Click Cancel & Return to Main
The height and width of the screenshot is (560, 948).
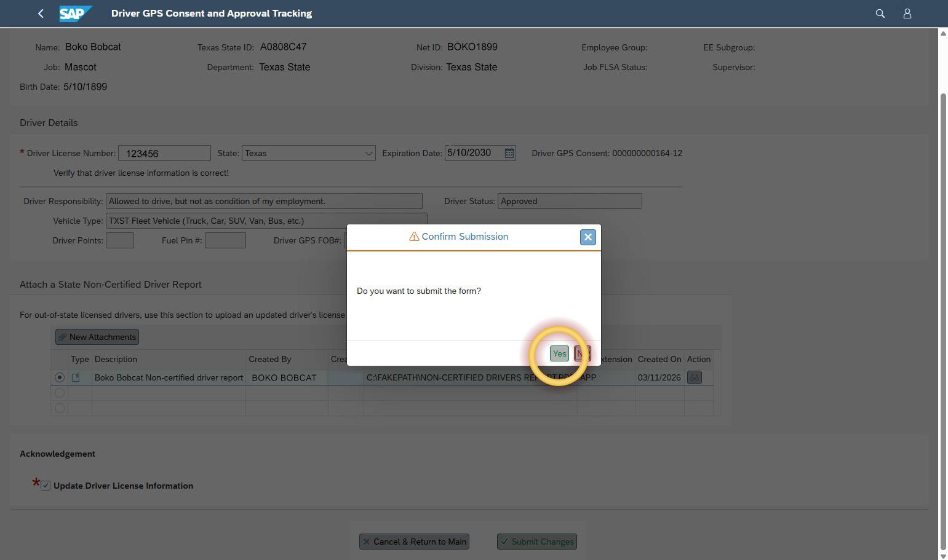tap(414, 542)
